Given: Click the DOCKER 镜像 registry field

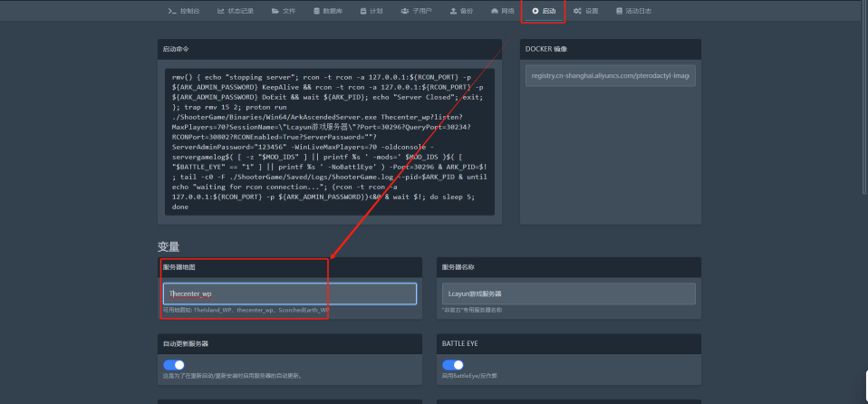Looking at the screenshot, I should coord(610,76).
